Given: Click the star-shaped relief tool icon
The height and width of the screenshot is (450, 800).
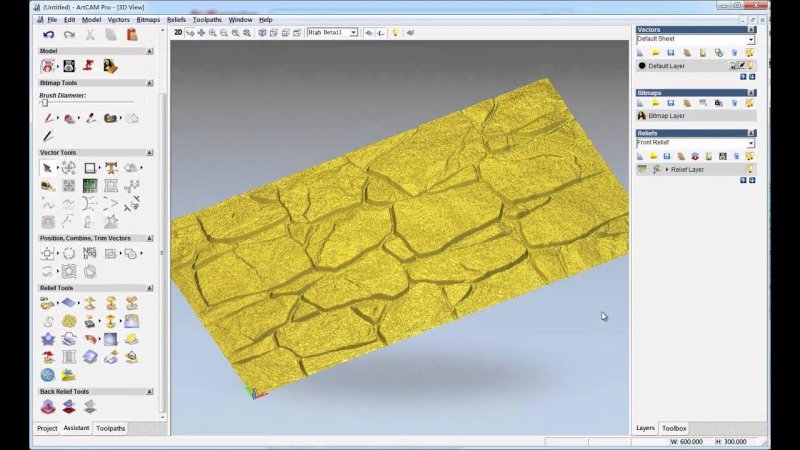Looking at the screenshot, I should (47, 339).
